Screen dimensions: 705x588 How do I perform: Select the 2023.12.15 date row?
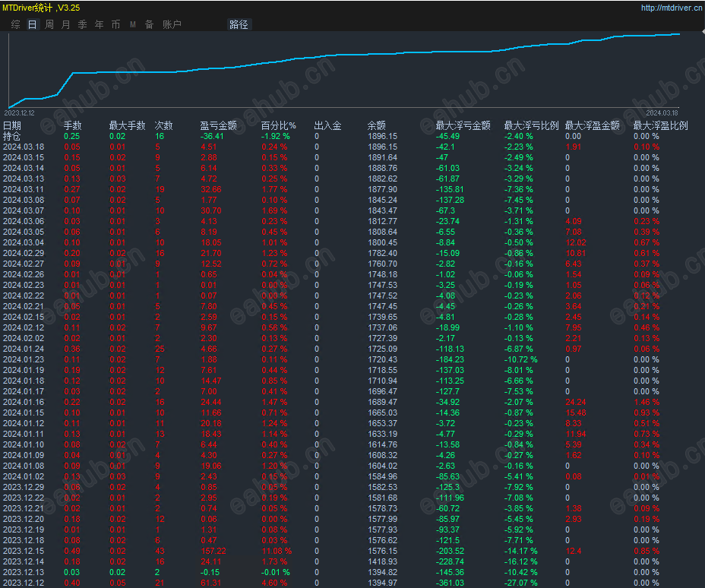click(24, 551)
